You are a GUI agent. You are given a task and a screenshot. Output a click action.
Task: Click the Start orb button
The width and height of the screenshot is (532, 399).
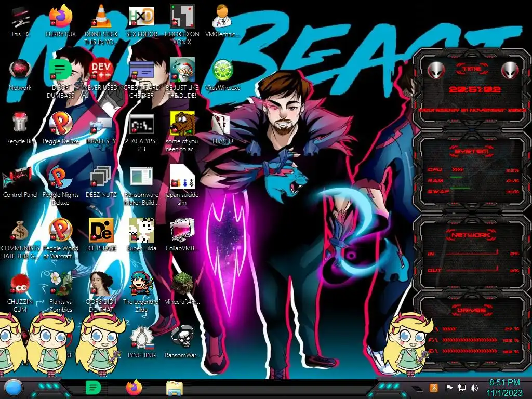tap(13, 388)
